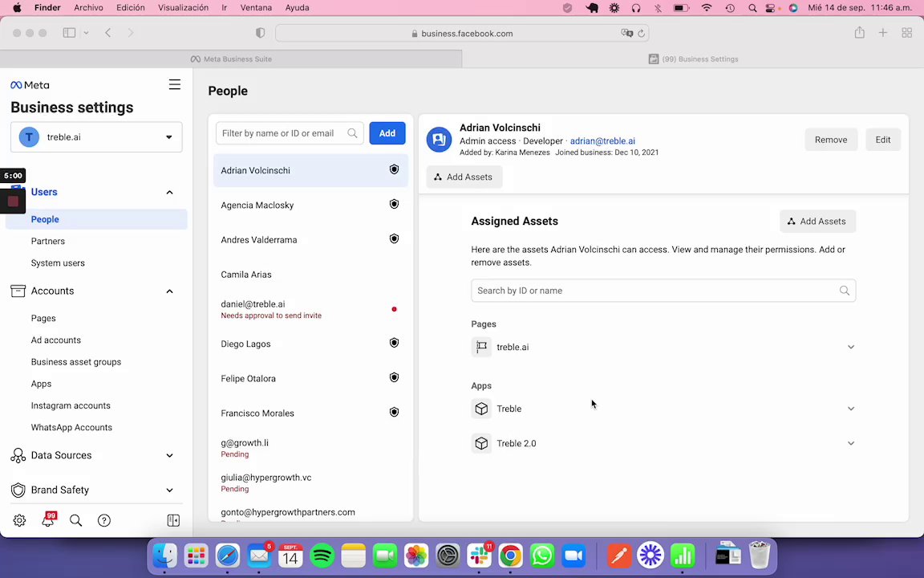Click the Edit button
924x578 pixels.
(x=883, y=140)
